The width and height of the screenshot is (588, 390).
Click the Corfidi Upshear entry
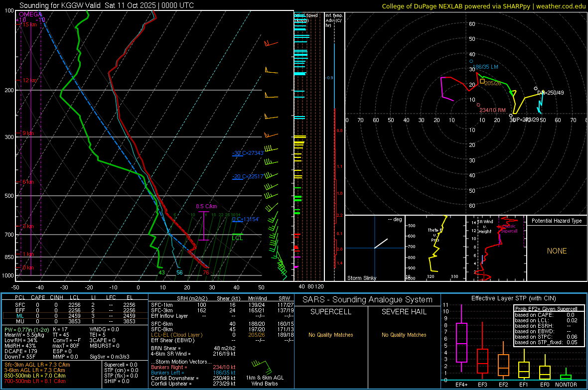(x=193, y=384)
